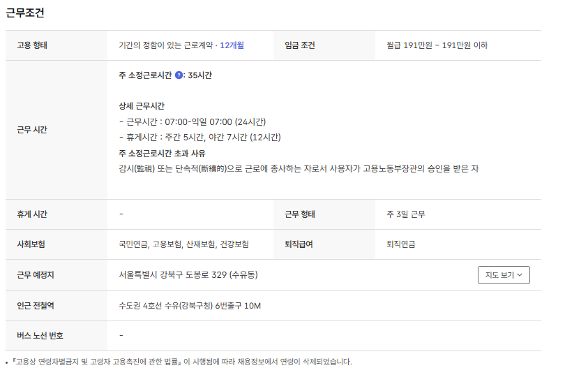Click the blue 12개월 contract period text
The image size is (588, 391).
click(x=232, y=45)
